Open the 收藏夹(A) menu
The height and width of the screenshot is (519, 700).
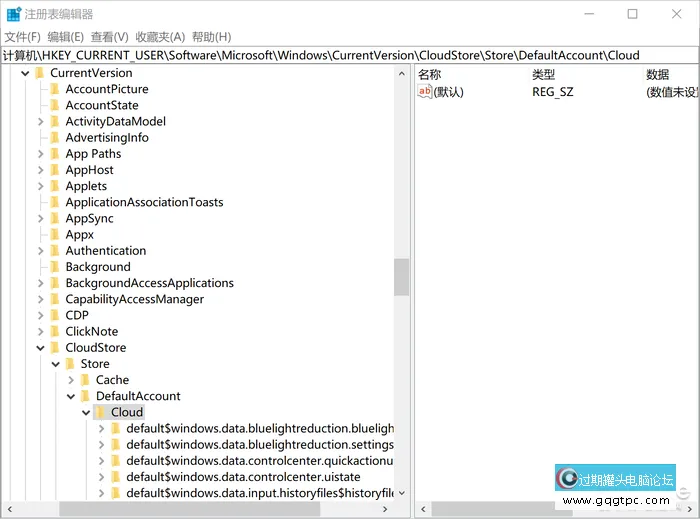point(160,37)
